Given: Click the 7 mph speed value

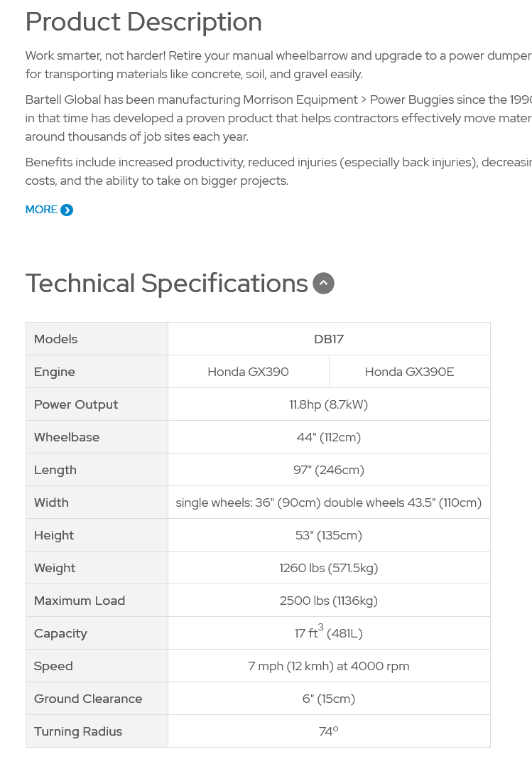Looking at the screenshot, I should tap(329, 667).
